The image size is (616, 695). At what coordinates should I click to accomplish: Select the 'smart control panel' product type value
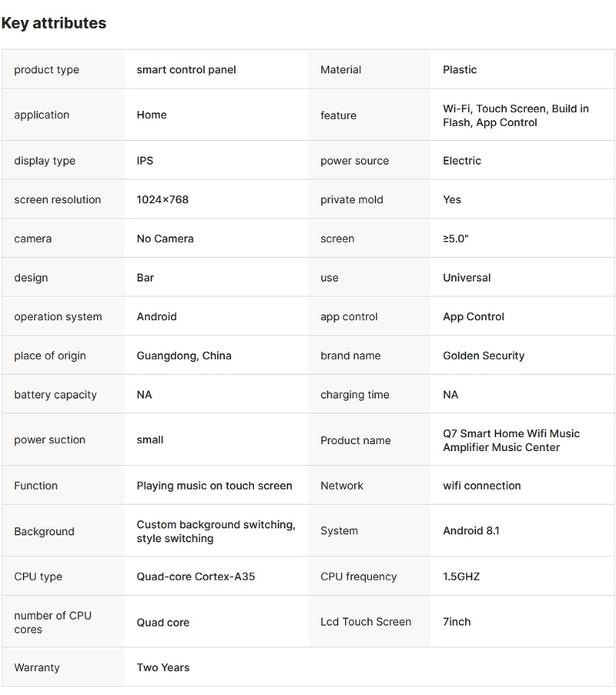tap(186, 69)
